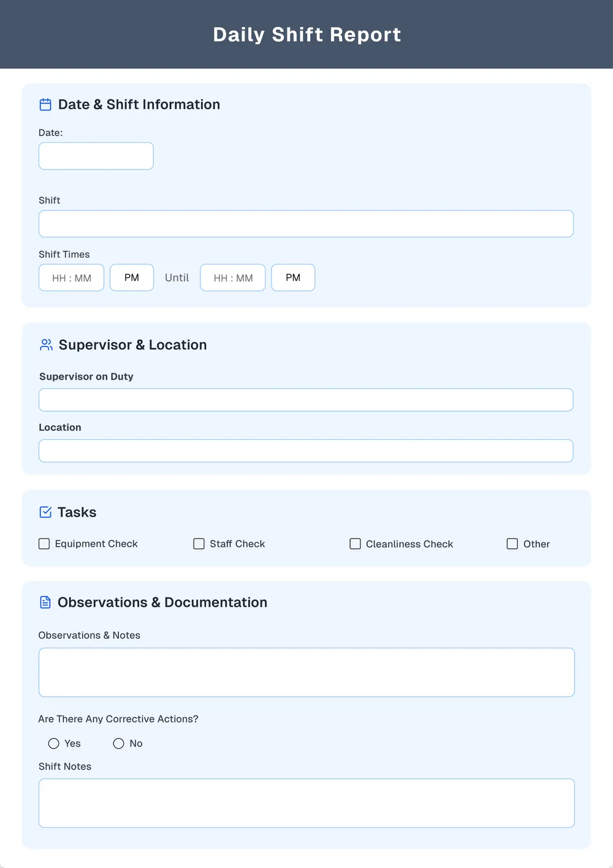This screenshot has width=613, height=868.
Task: Enable the Staff Check option
Action: [199, 543]
